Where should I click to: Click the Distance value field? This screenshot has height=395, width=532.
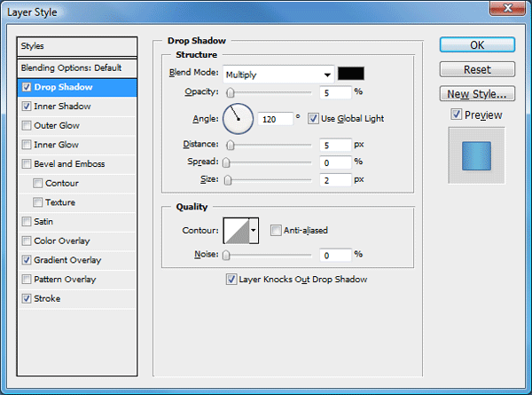pyautogui.click(x=335, y=145)
